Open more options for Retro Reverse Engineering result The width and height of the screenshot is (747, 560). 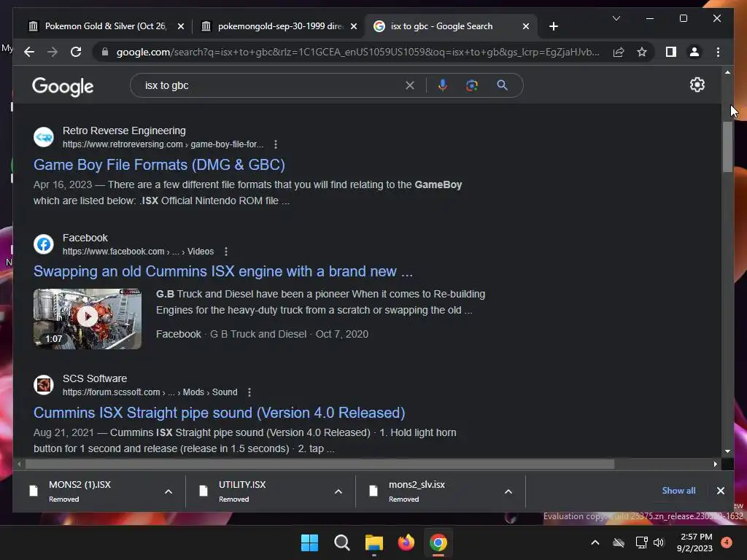coord(276,144)
